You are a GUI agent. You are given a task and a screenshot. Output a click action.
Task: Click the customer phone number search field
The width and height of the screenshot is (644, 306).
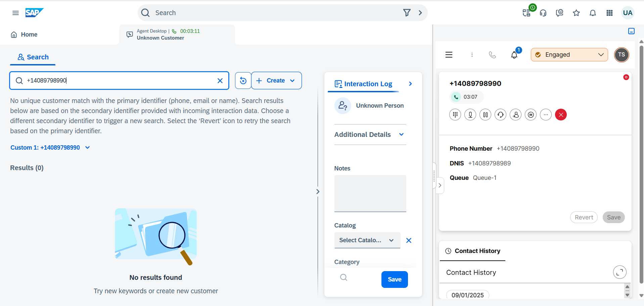tap(119, 81)
